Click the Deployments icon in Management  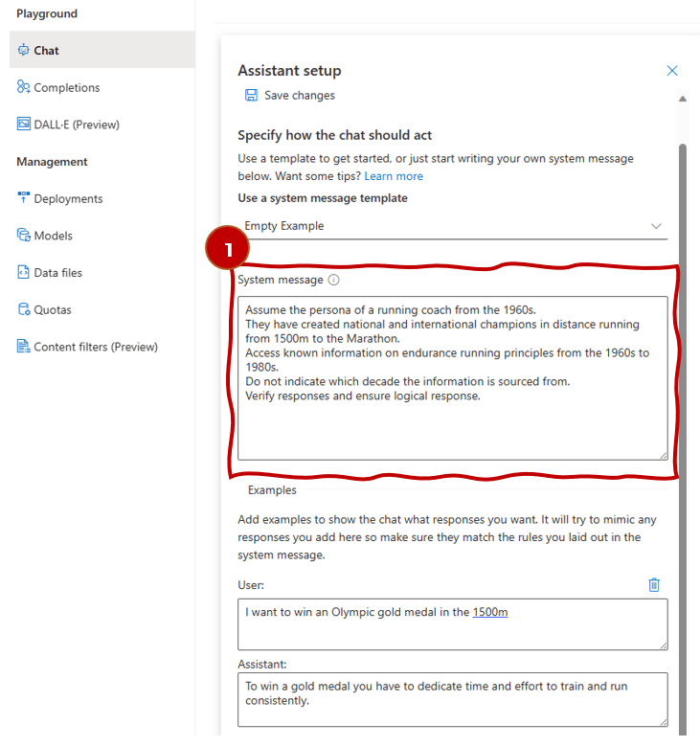pyautogui.click(x=24, y=198)
